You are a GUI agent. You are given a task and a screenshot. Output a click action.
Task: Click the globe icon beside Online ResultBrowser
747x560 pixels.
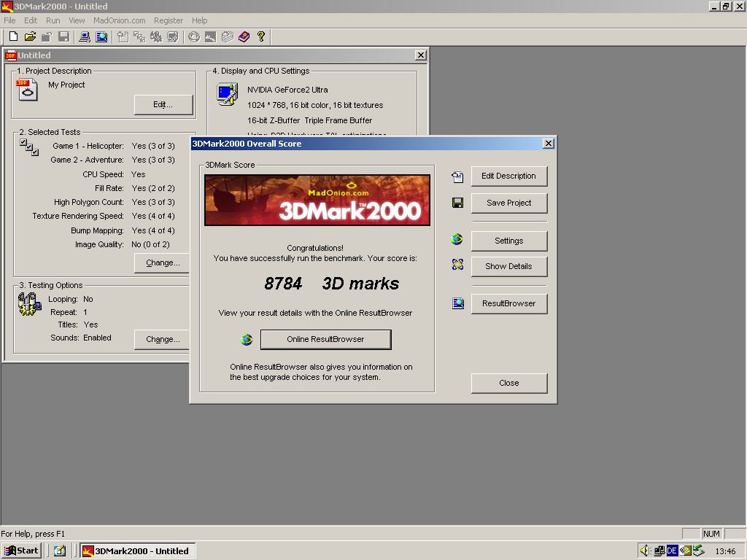click(247, 340)
